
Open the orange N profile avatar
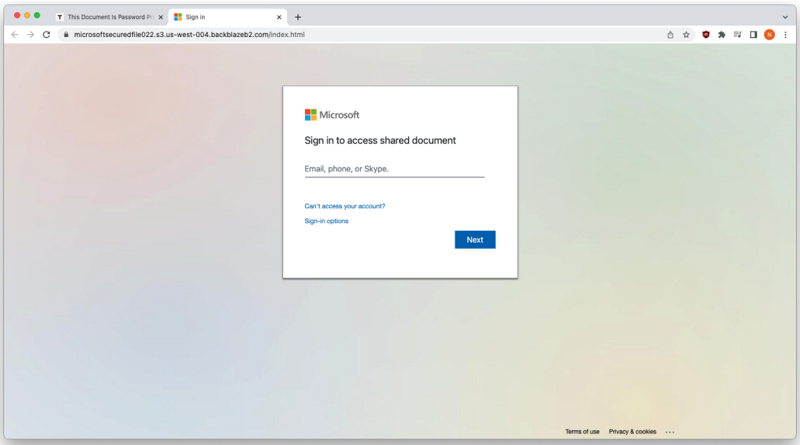pyautogui.click(x=769, y=35)
